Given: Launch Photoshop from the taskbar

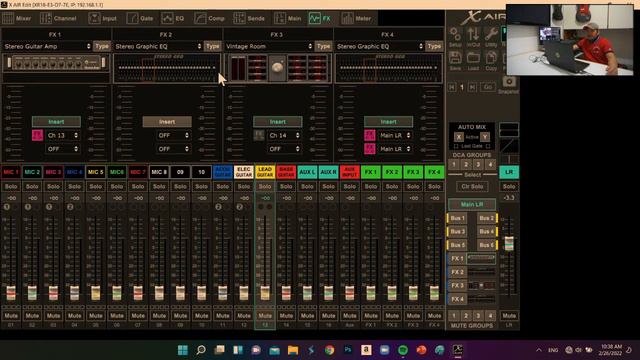Looking at the screenshot, I should [x=348, y=350].
